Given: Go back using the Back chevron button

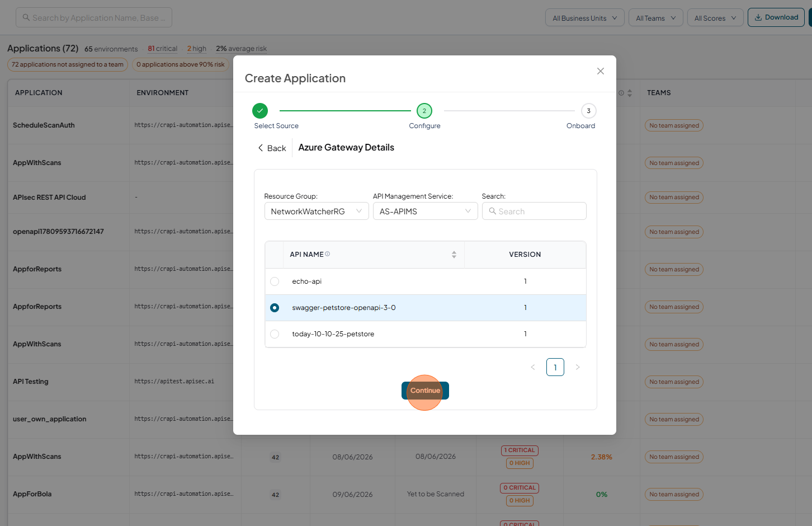Looking at the screenshot, I should click(x=272, y=148).
